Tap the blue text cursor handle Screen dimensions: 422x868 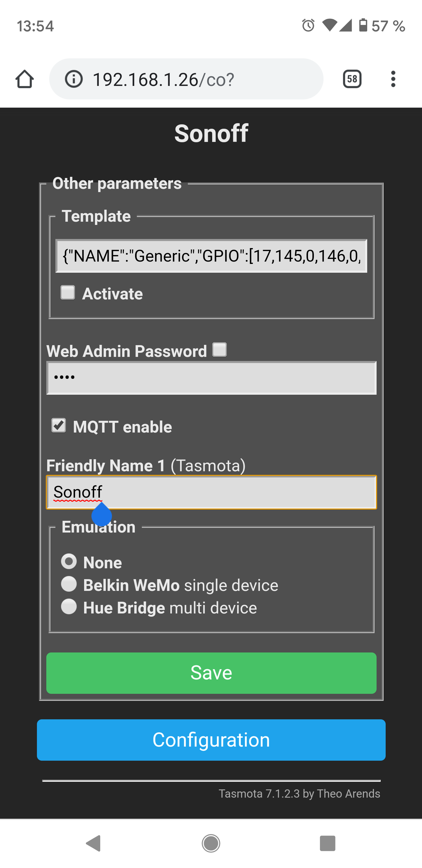(x=101, y=515)
